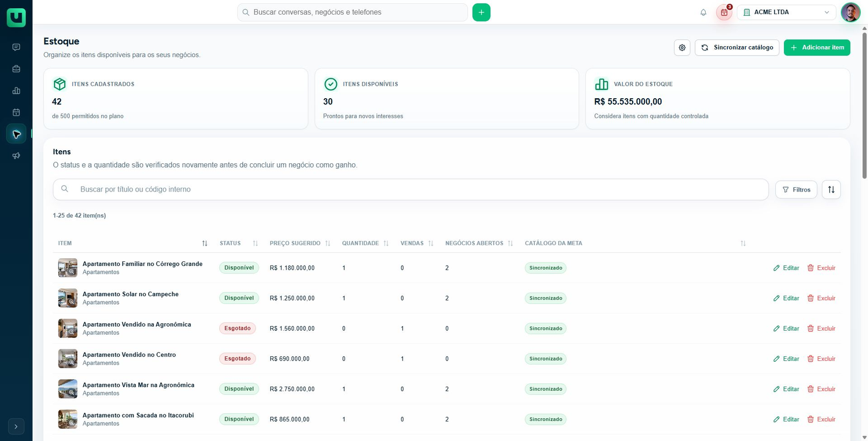Click the green plus button beside the search
Image resolution: width=868 pixels, height=441 pixels.
click(x=481, y=12)
